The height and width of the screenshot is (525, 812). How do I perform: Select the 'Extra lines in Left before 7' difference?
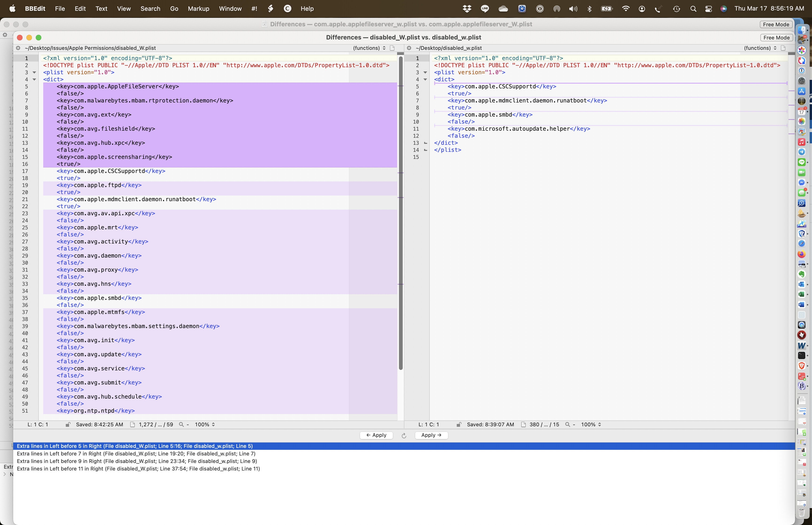(404, 453)
